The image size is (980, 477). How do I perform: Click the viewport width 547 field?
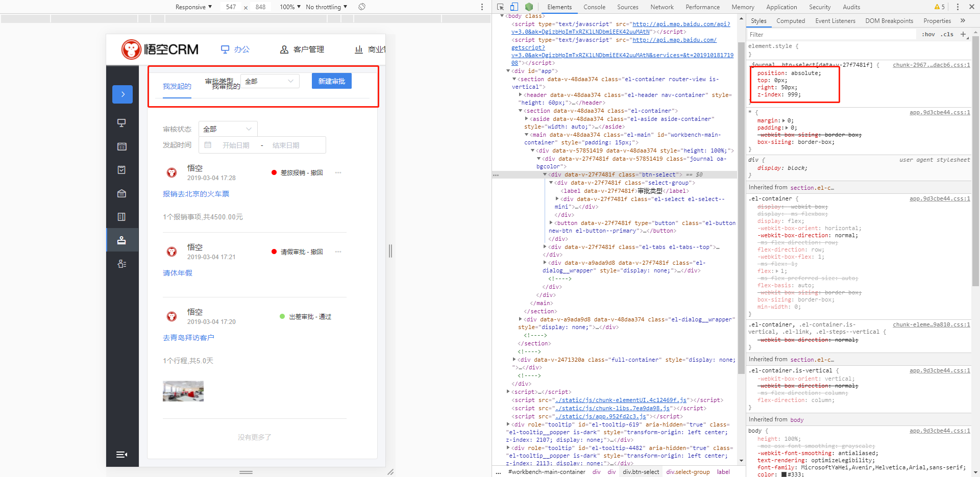pos(231,7)
